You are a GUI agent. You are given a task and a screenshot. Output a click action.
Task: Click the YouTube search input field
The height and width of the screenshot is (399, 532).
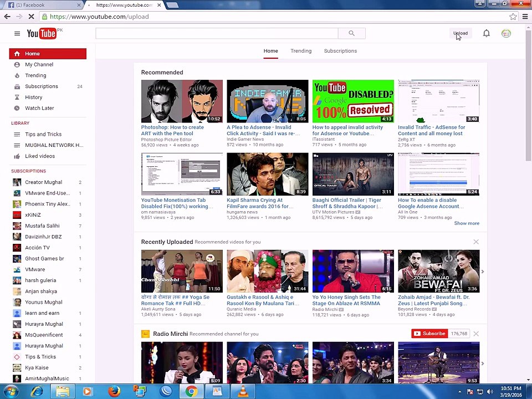(x=217, y=33)
